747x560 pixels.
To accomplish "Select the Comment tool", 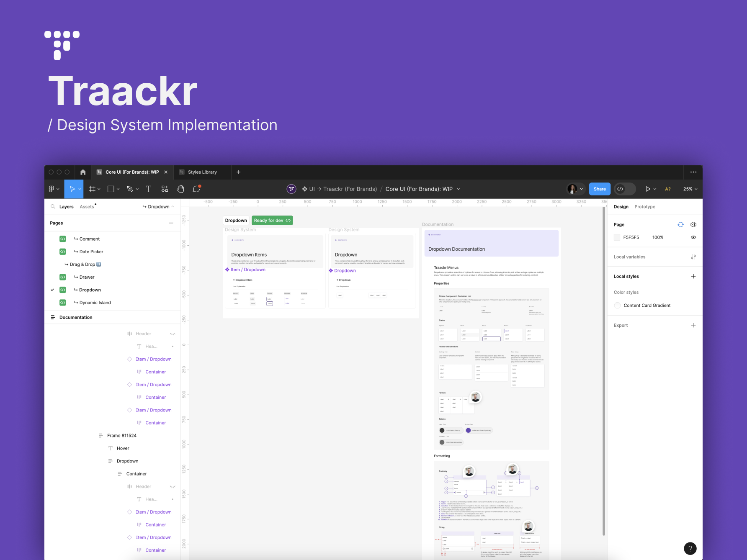I will click(196, 189).
